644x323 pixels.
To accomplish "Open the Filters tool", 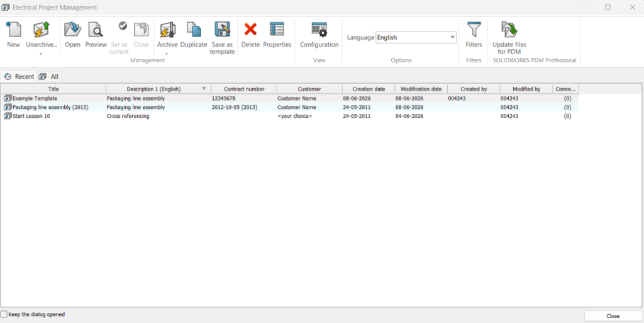I will coord(474,35).
